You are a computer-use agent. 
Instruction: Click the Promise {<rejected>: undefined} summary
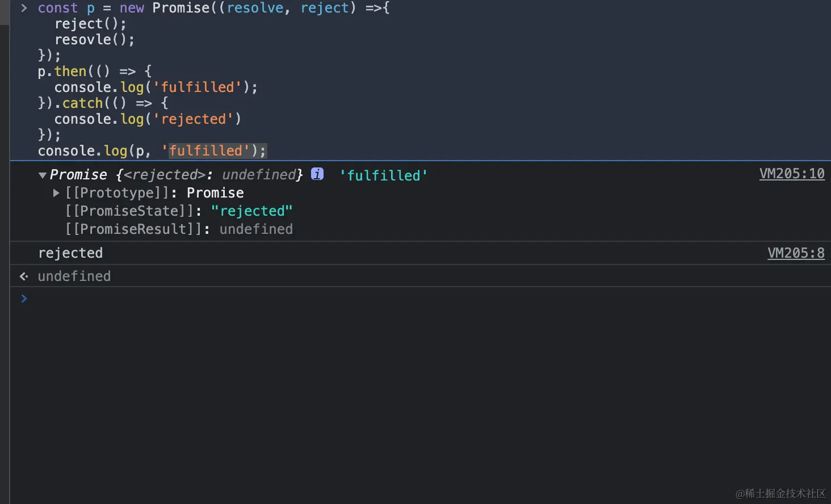[x=176, y=175]
